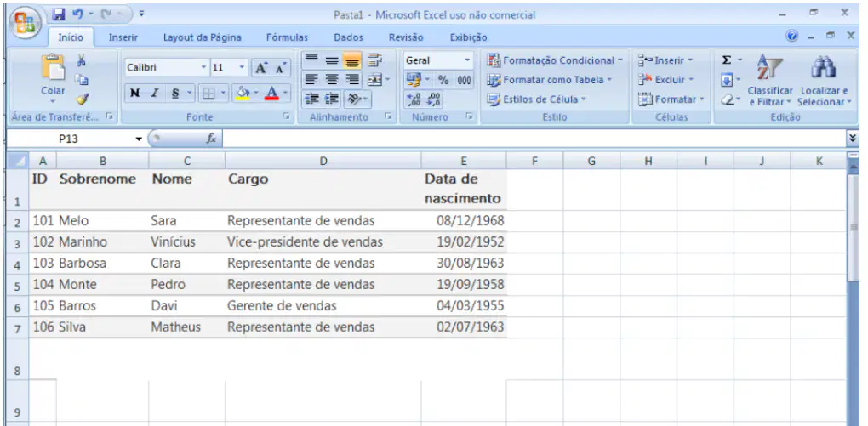The image size is (868, 426).
Task: Switch to the Exibição tab
Action: point(468,37)
